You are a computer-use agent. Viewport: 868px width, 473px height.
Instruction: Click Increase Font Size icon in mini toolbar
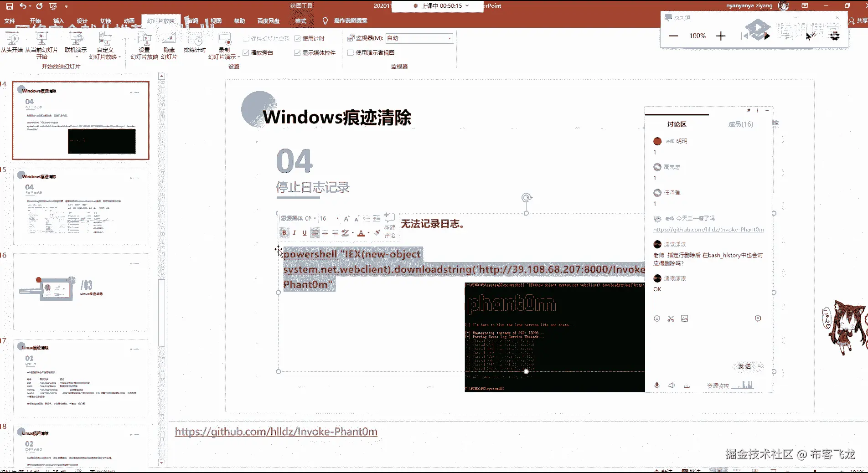tap(346, 219)
